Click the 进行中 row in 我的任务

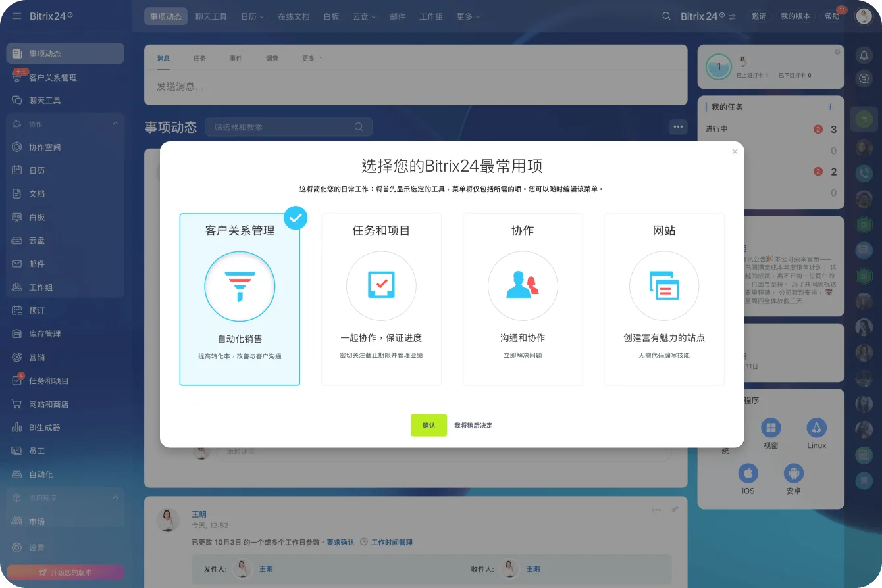point(771,129)
